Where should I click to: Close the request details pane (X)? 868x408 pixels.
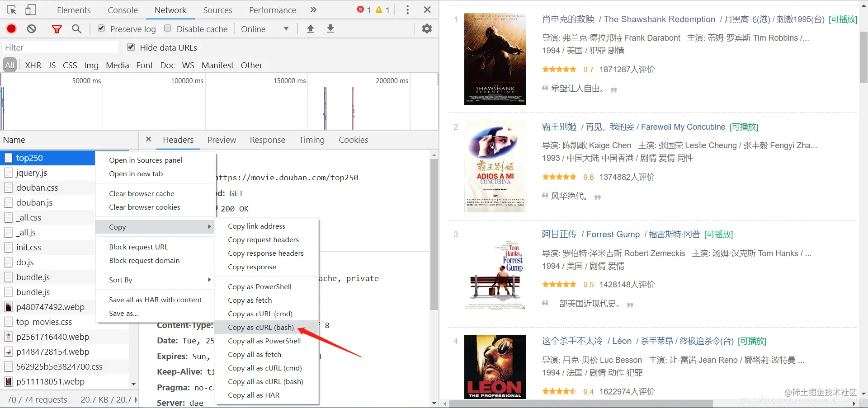(x=148, y=140)
